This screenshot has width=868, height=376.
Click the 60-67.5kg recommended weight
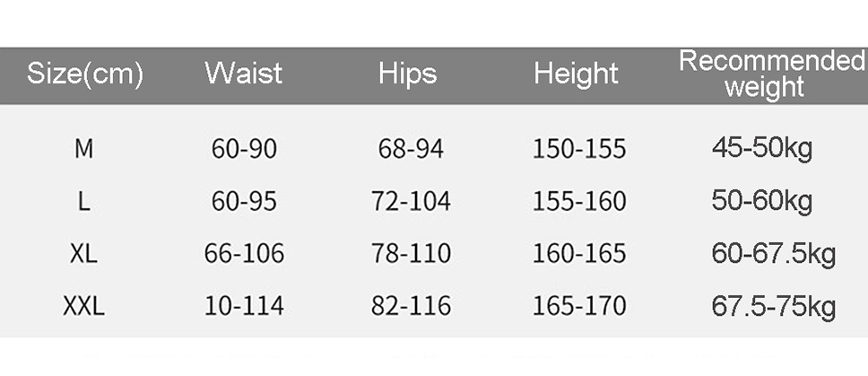[773, 254]
